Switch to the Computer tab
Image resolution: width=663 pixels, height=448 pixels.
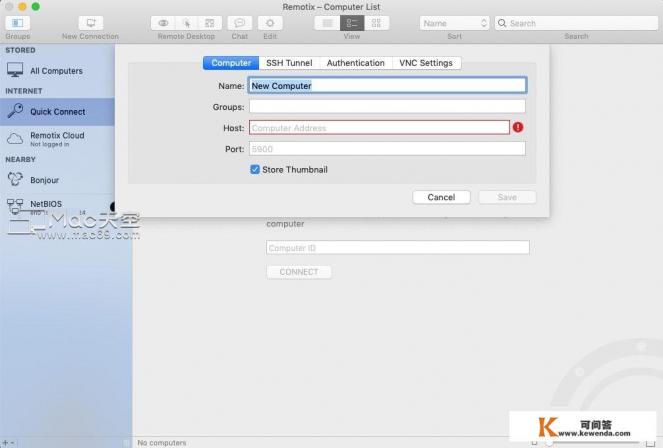231,63
